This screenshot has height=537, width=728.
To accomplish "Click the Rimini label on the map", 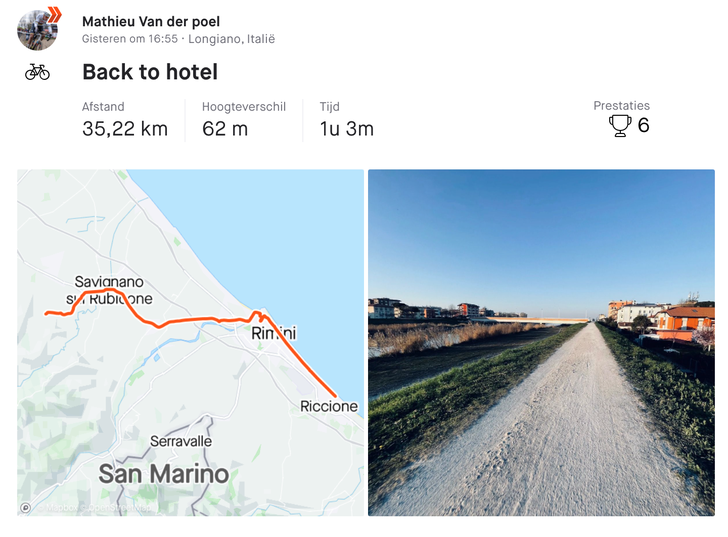I will pyautogui.click(x=274, y=333).
